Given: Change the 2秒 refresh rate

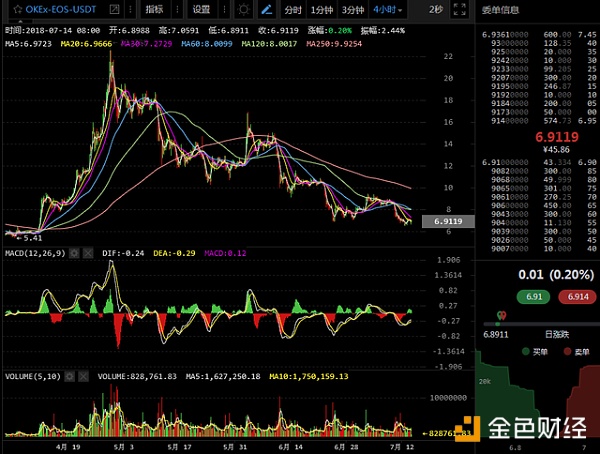Looking at the screenshot, I should click(436, 10).
